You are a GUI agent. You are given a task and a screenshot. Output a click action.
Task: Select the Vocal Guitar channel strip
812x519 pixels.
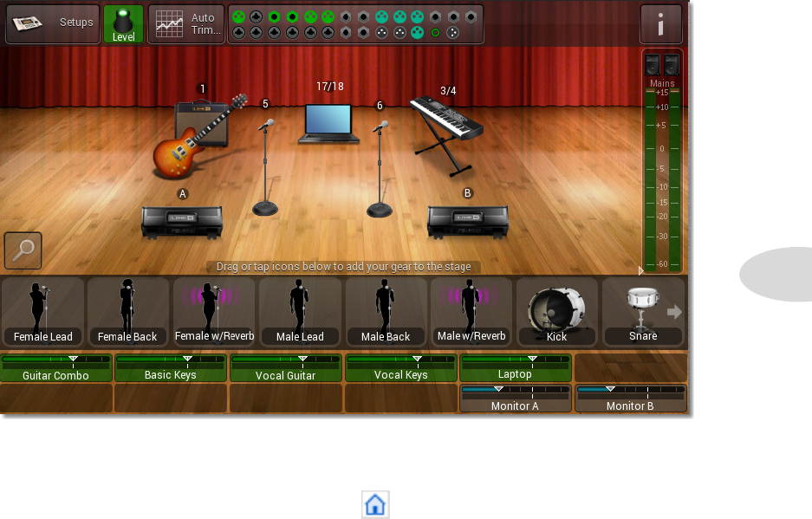pos(286,368)
